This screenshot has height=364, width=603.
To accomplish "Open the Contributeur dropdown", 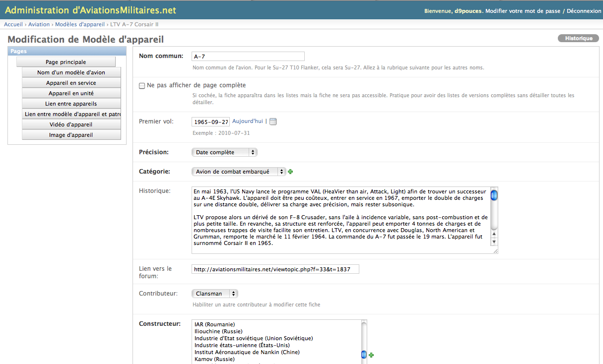I will click(214, 294).
